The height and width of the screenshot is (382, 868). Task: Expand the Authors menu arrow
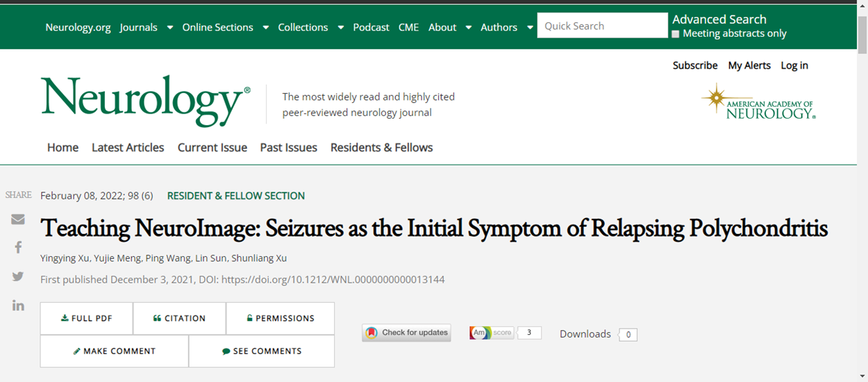[530, 28]
